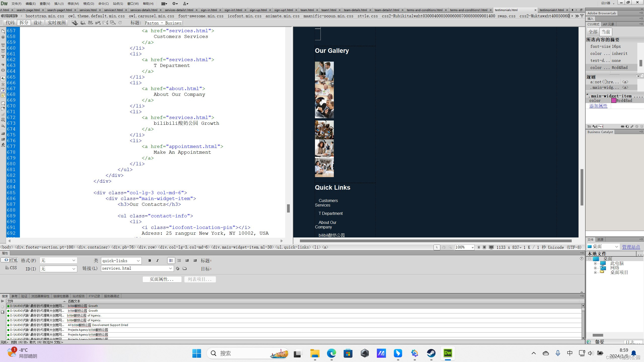Viewport: 644px width, 362px height.
Task: Open Format (格式) dropdown
Action: [x=58, y=260]
